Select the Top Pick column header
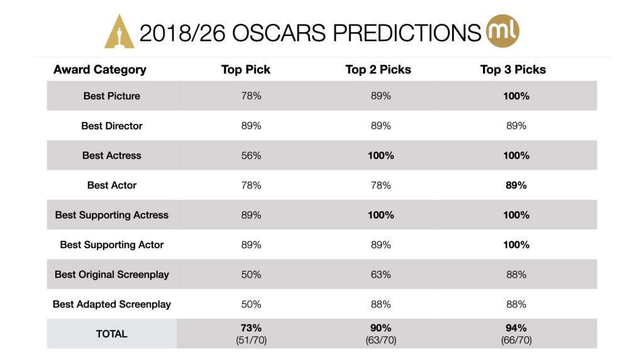 [246, 70]
